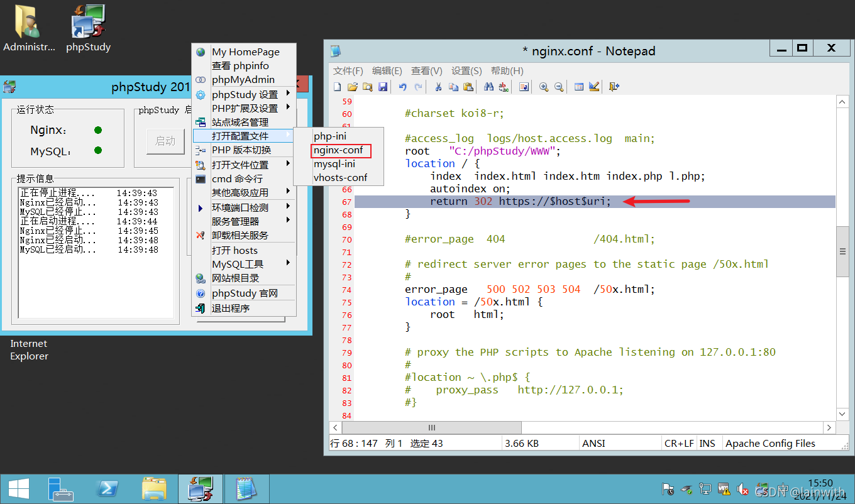Open Find with binoculars icon
This screenshot has height=504, width=855.
[488, 87]
